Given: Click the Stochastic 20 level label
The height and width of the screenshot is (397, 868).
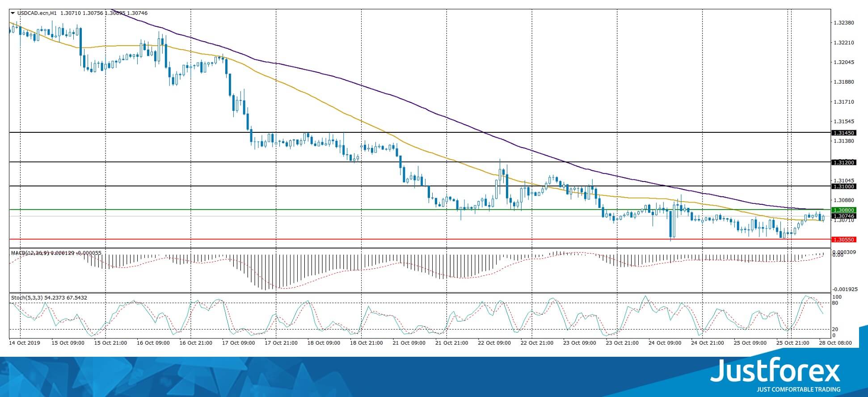Looking at the screenshot, I should [834, 329].
